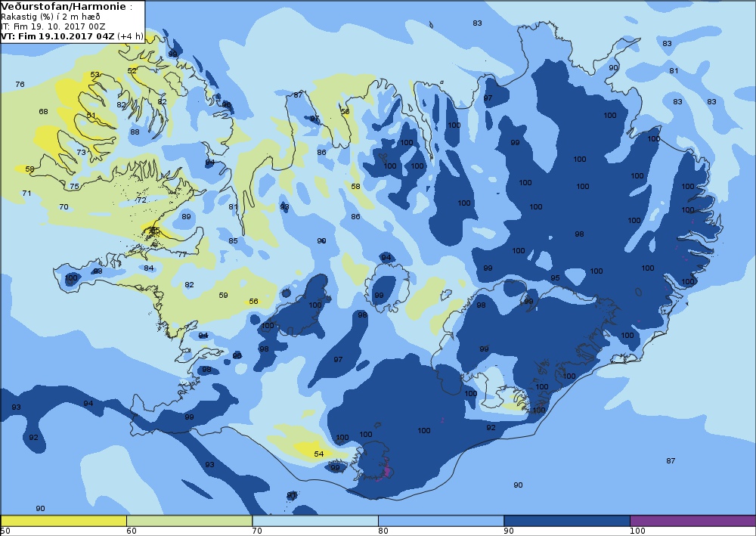Select the dark blue 90–100 legend band
Image resolution: width=756 pixels, height=536 pixels.
click(566, 521)
